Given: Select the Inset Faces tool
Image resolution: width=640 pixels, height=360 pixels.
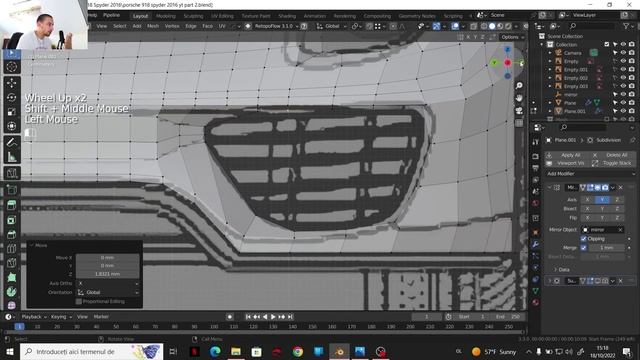Looking at the screenshot, I should (12, 220).
